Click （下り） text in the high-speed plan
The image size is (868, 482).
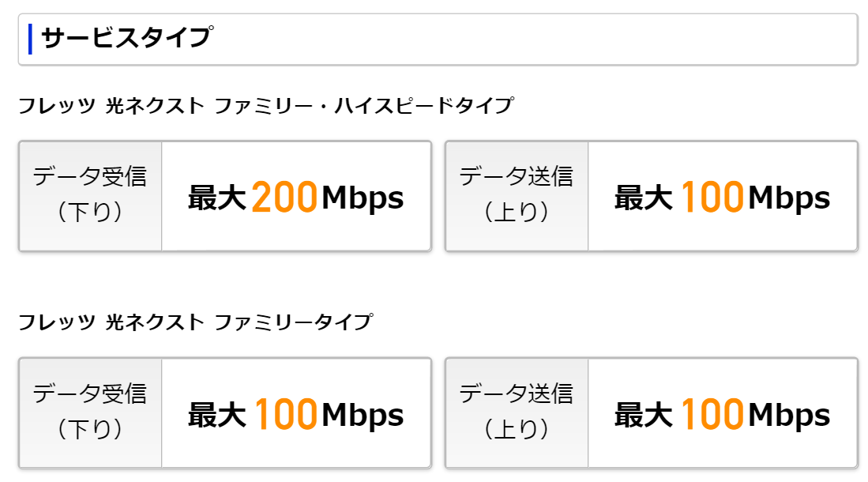coord(90,212)
